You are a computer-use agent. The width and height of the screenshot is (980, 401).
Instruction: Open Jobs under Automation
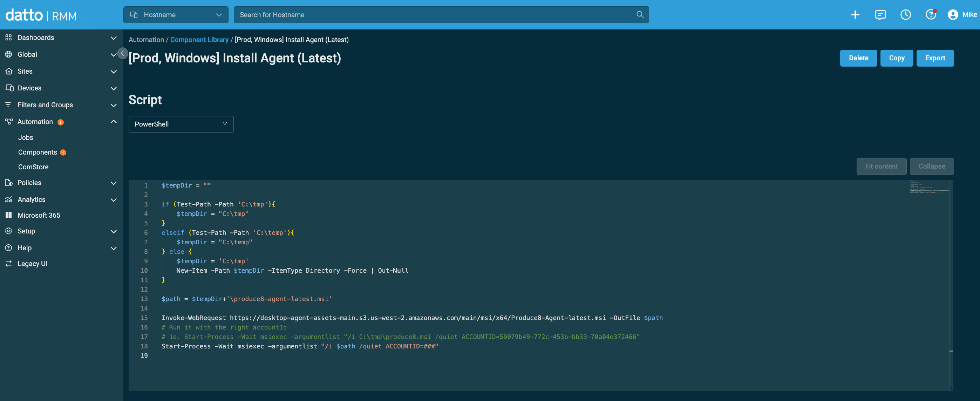tap(26, 138)
